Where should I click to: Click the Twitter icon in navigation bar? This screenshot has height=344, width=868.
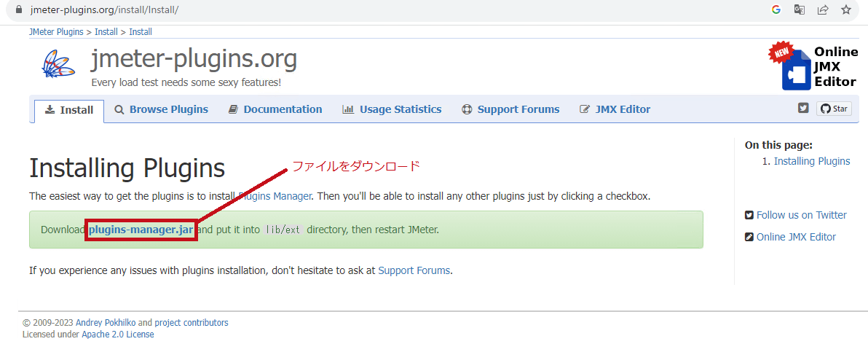coord(803,109)
